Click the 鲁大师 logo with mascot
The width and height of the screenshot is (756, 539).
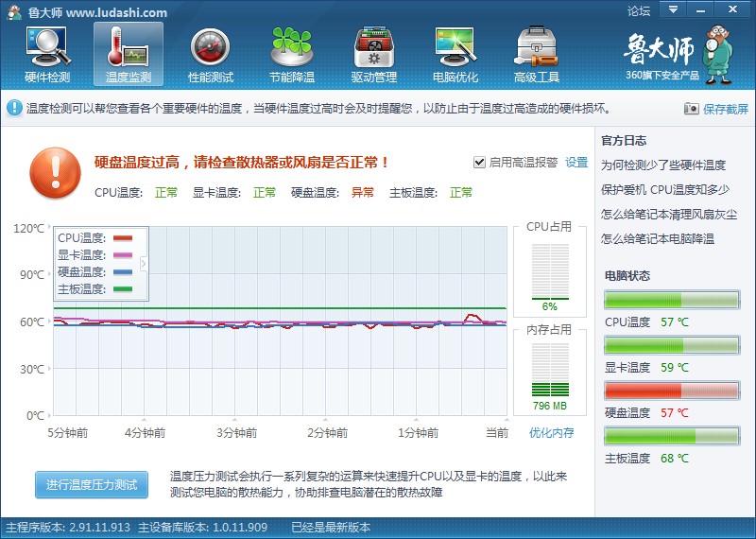point(679,54)
